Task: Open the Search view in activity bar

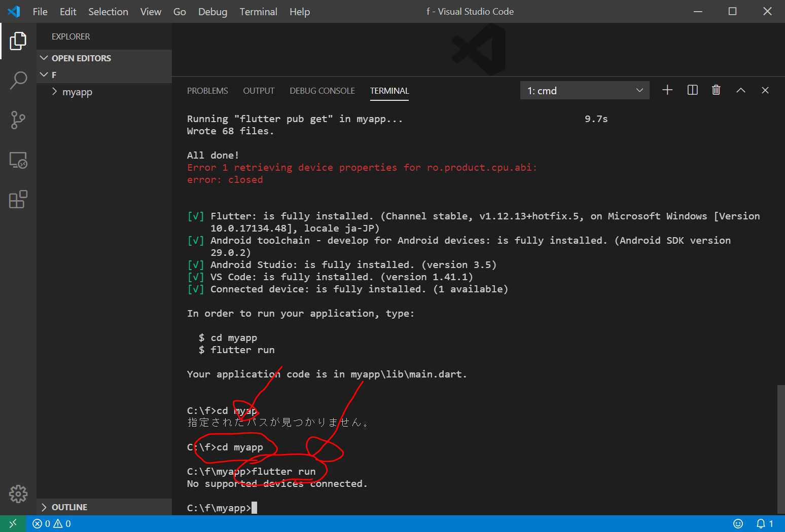Action: coord(18,81)
